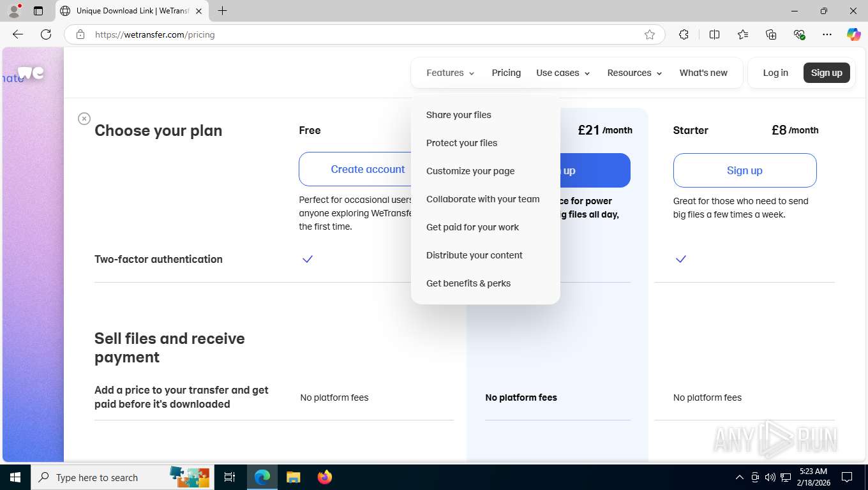Image resolution: width=868 pixels, height=490 pixels.
Task: Click the bold No platform fees text
Action: tap(521, 397)
